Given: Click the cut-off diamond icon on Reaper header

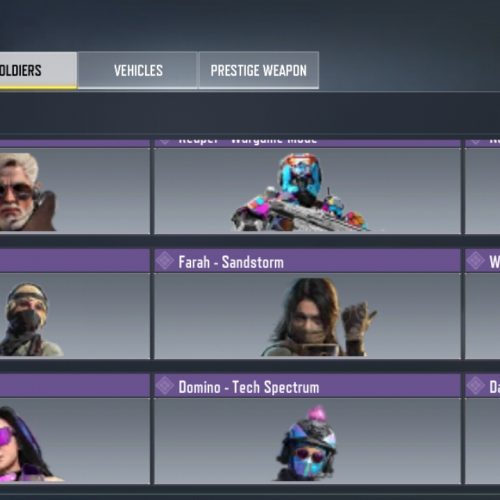Looking at the screenshot, I should pos(165,142).
